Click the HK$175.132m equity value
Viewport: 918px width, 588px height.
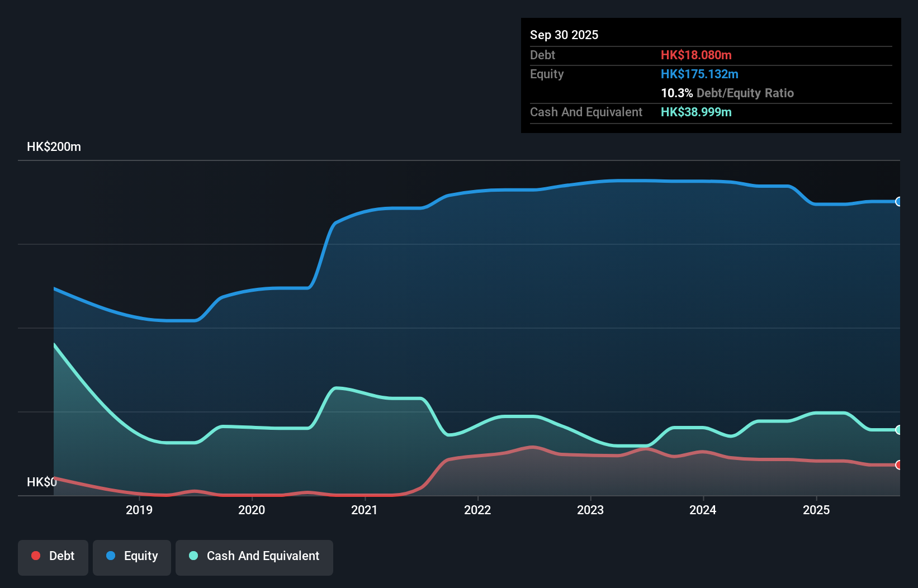699,74
